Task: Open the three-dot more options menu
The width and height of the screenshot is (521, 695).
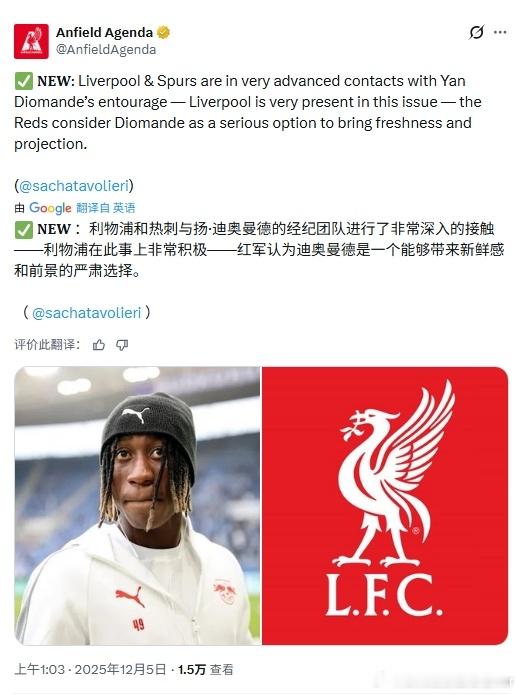Action: point(500,32)
